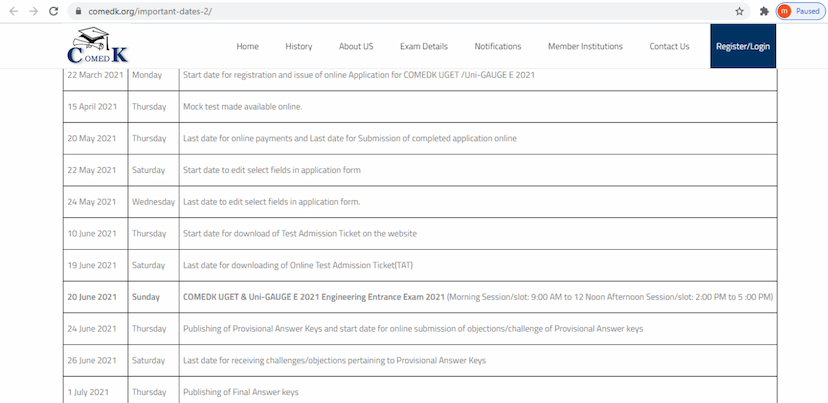Open the Extensions puzzle icon
828x403 pixels.
pyautogui.click(x=764, y=11)
